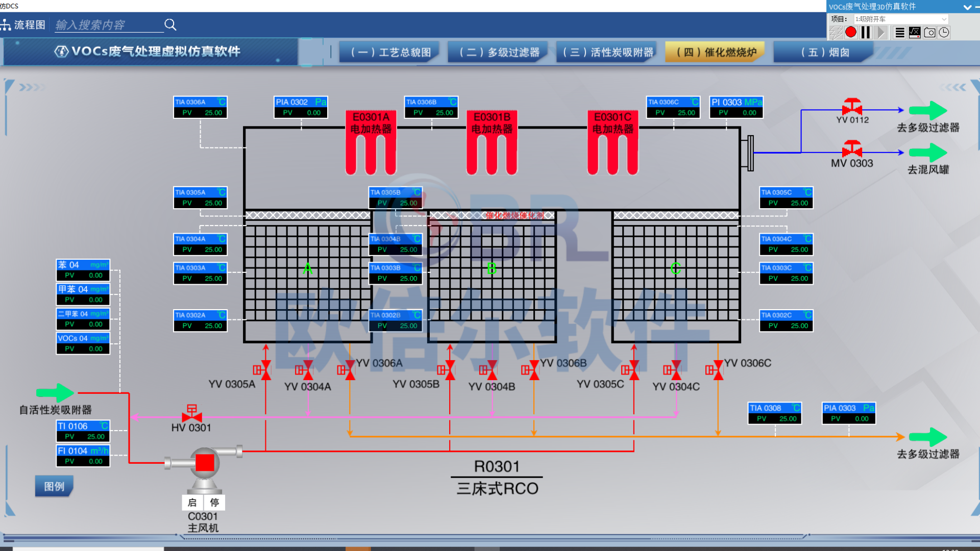Click the camera snapshot icon
The height and width of the screenshot is (551, 980).
(x=929, y=33)
